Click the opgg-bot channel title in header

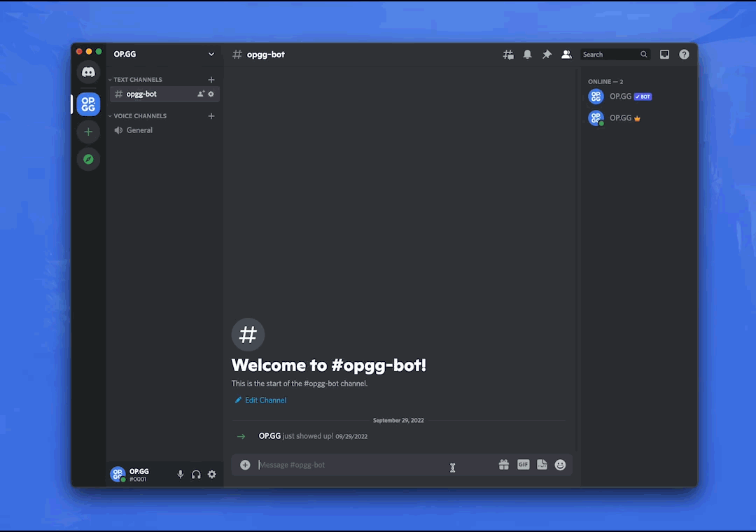point(266,55)
